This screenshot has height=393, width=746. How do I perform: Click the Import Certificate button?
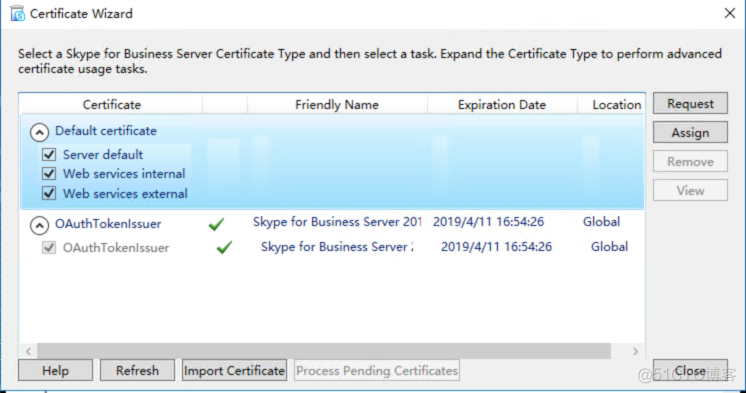coord(234,370)
